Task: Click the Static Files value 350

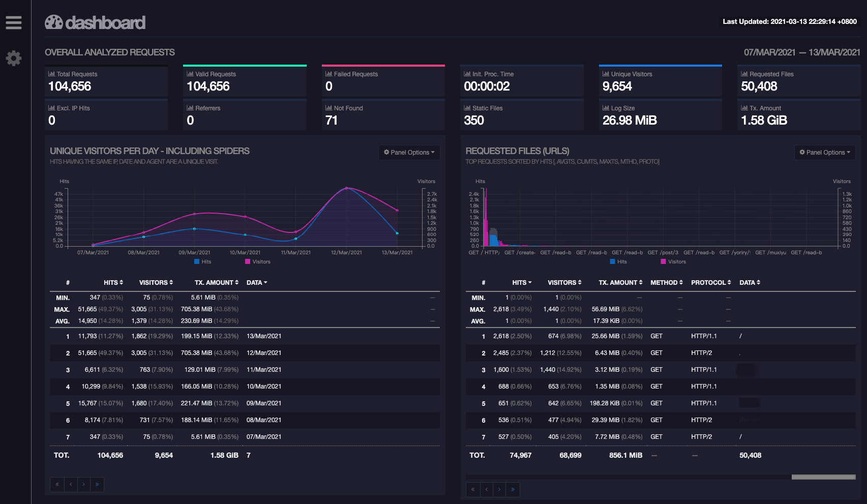Action: pos(474,121)
